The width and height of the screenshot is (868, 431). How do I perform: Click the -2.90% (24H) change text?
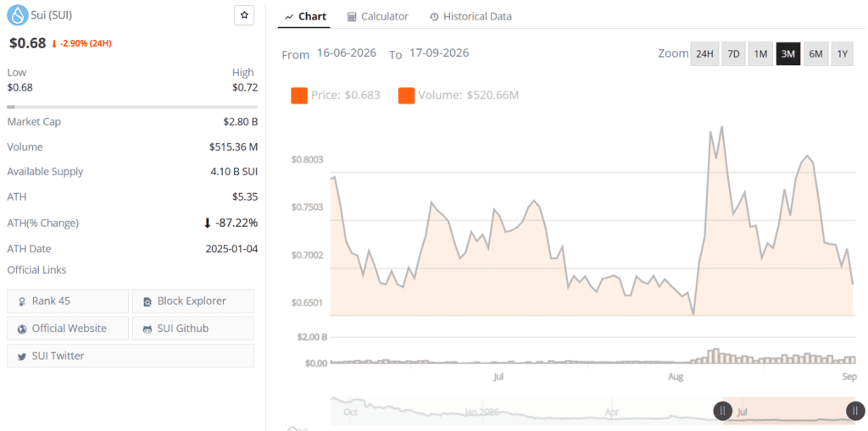click(86, 44)
